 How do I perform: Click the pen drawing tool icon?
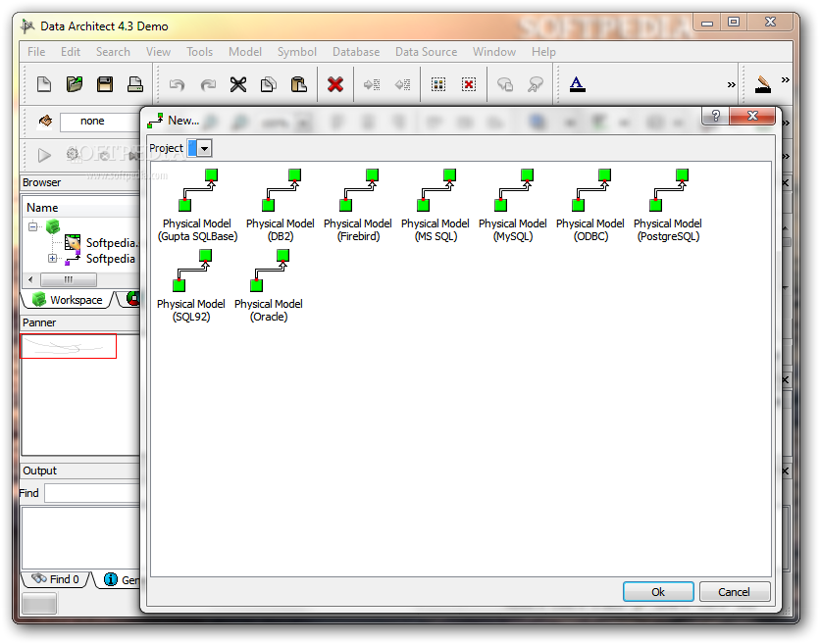pos(763,84)
